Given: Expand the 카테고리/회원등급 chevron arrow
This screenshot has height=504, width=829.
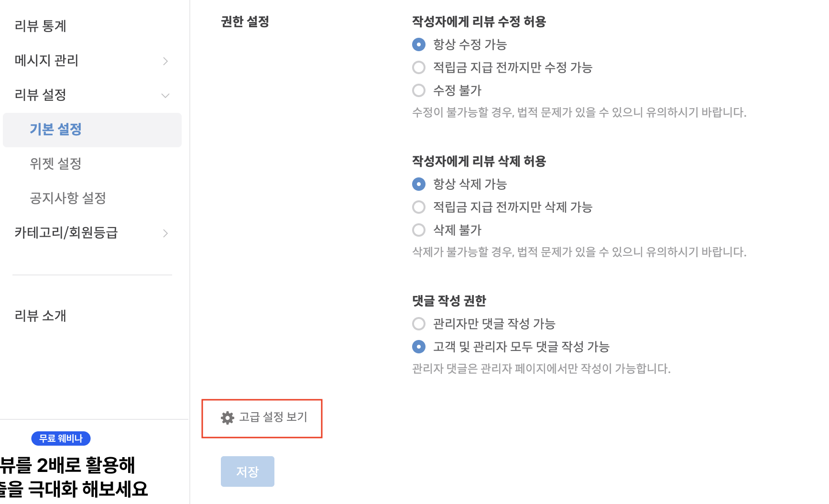Looking at the screenshot, I should pos(165,233).
